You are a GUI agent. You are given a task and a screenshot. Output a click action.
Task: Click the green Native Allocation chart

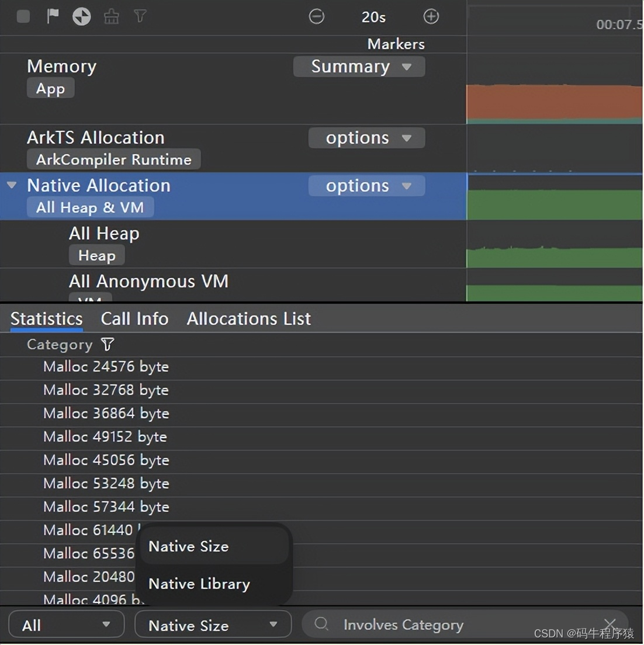click(x=554, y=204)
